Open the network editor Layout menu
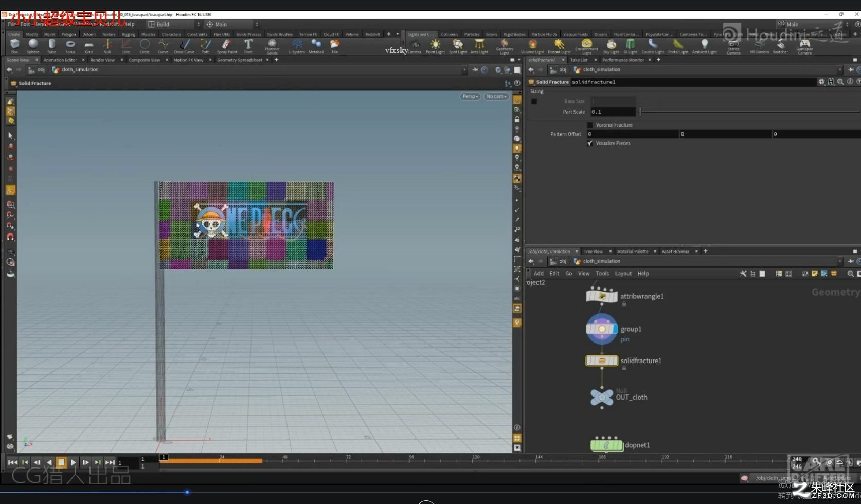This screenshot has height=504, width=861. tap(623, 274)
